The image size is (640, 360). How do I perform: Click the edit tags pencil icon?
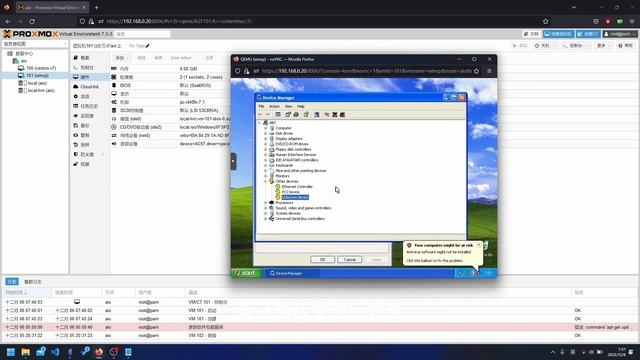pyautogui.click(x=148, y=46)
